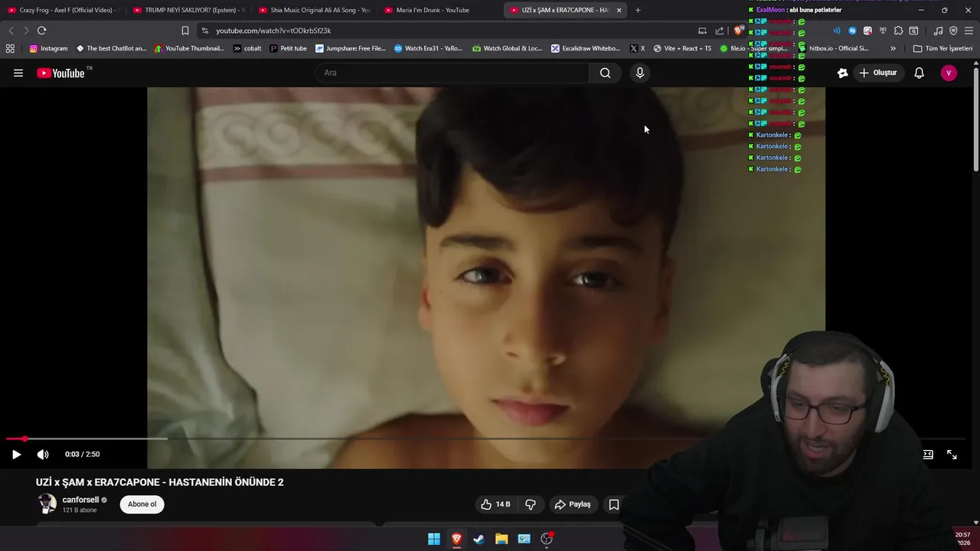Click the Ara search input field

point(452,73)
